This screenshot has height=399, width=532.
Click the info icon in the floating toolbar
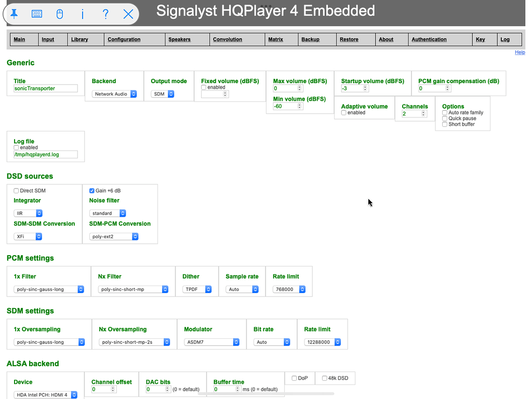(83, 14)
